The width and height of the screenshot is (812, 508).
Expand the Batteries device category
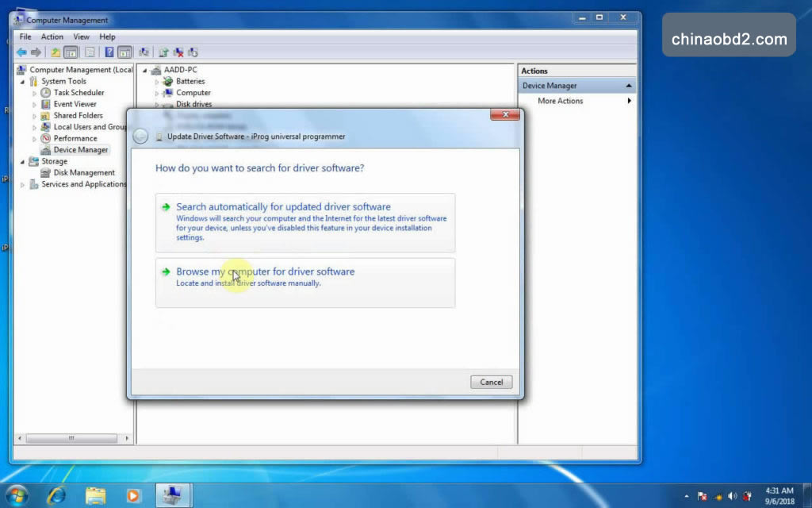157,82
